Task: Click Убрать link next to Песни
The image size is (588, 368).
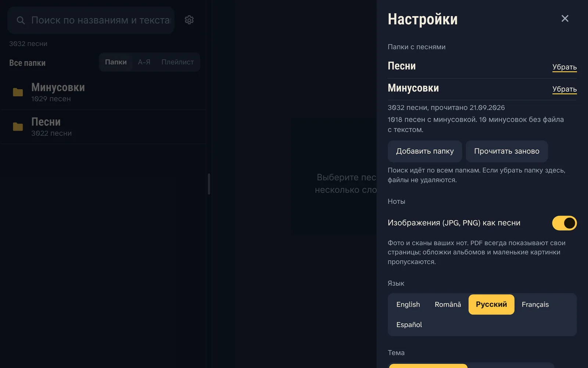Action: coord(564,67)
